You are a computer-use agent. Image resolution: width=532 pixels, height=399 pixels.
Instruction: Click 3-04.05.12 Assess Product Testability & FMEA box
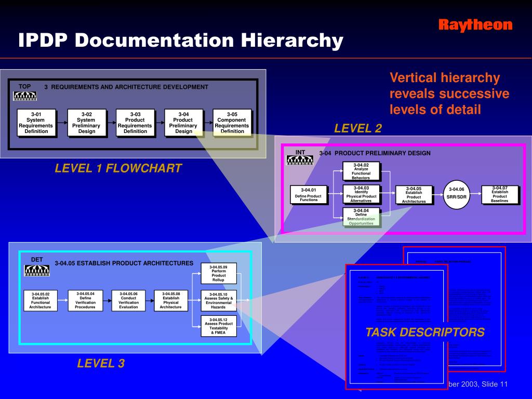click(219, 326)
